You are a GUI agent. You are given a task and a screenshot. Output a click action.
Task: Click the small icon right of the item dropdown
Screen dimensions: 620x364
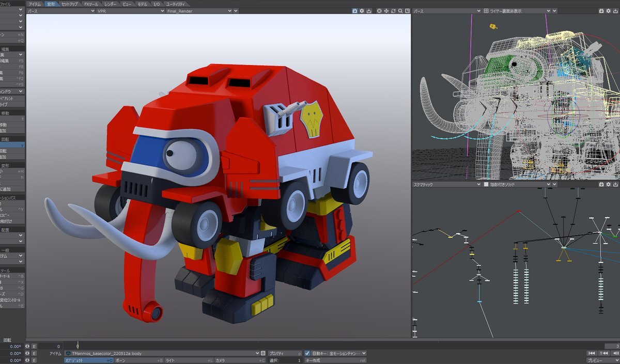click(263, 354)
